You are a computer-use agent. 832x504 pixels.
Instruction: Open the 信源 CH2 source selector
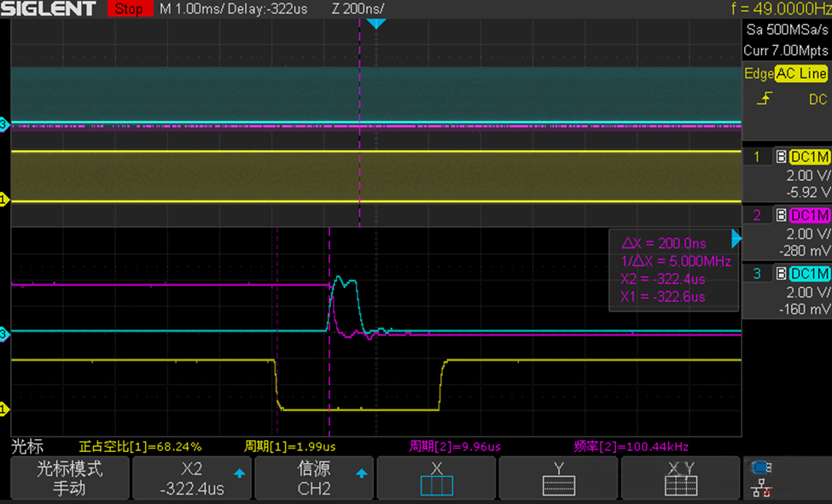pyautogui.click(x=315, y=478)
